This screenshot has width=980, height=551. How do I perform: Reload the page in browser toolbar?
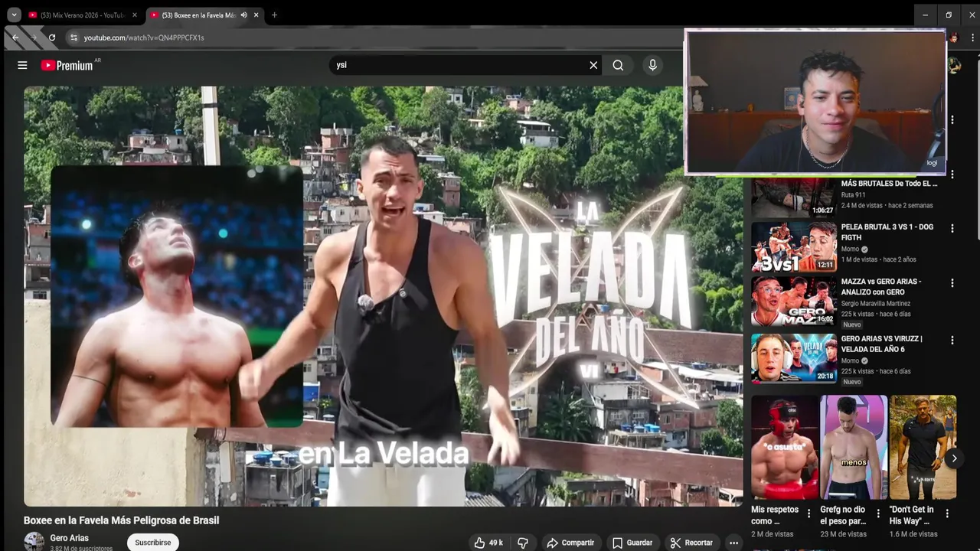[52, 37]
